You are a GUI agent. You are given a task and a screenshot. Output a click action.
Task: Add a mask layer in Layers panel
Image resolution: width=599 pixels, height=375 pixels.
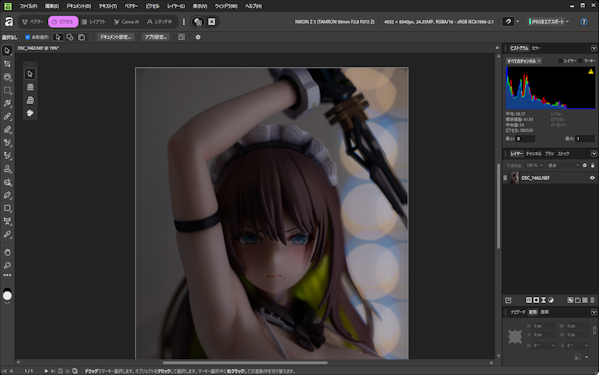pyautogui.click(x=536, y=300)
